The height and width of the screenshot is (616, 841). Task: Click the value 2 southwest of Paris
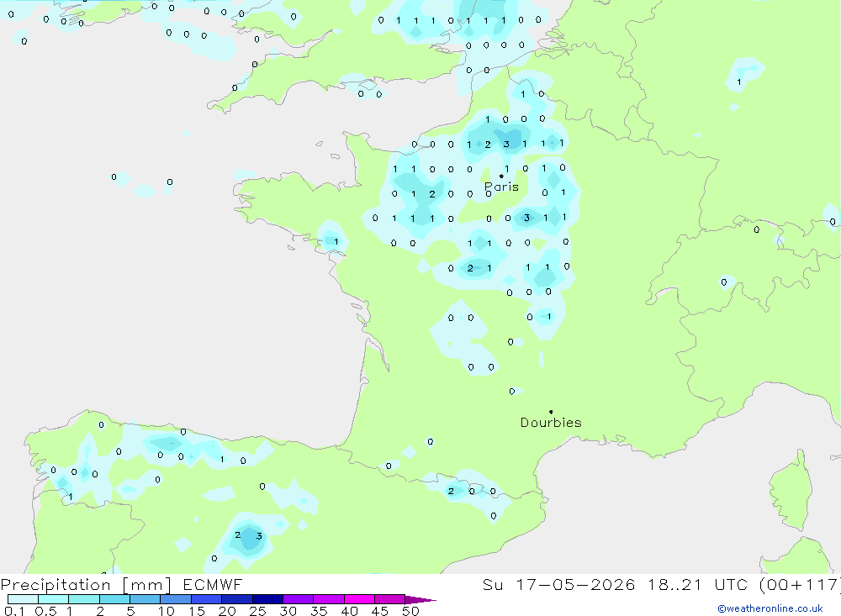[x=432, y=194]
